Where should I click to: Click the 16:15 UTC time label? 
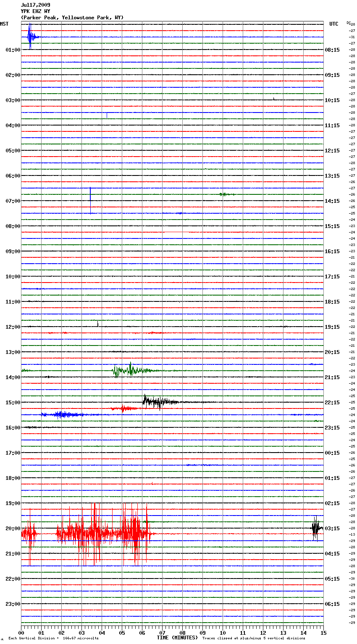(332, 251)
